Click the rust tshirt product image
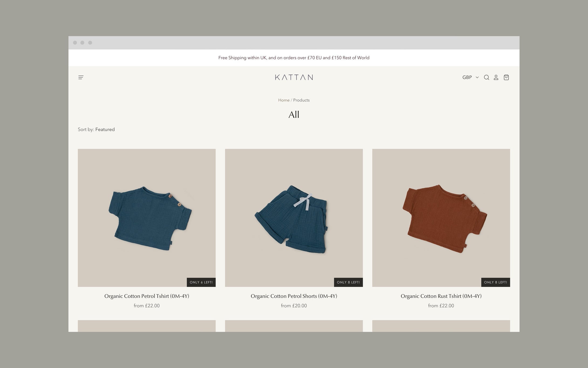The width and height of the screenshot is (588, 368). 441,218
